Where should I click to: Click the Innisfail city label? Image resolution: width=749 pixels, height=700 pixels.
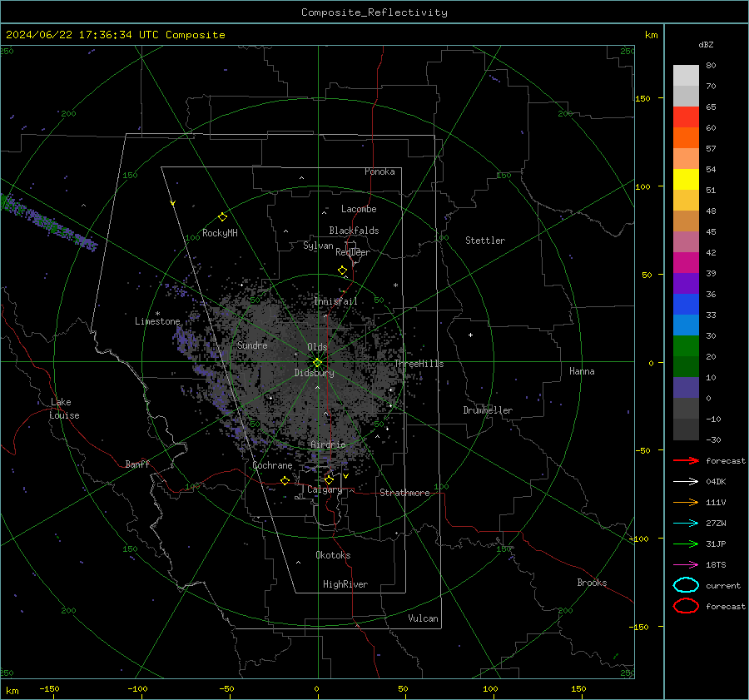(335, 301)
